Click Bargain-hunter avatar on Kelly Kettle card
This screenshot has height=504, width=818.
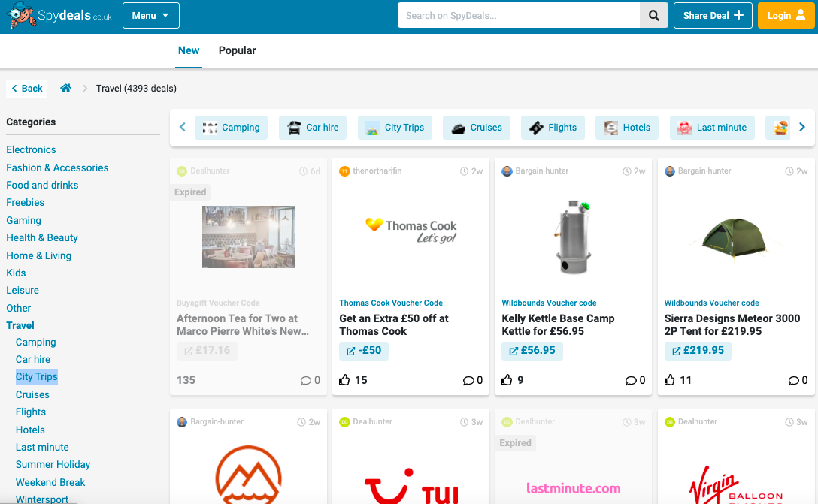pyautogui.click(x=507, y=171)
